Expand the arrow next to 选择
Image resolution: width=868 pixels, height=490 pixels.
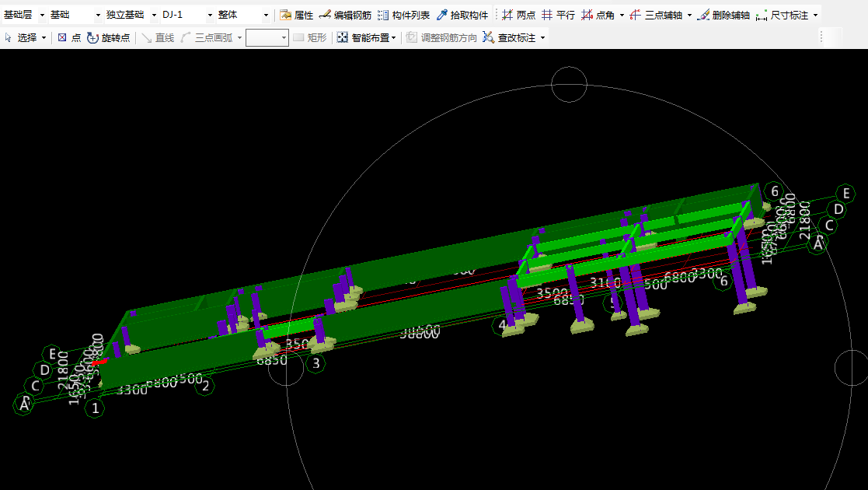(x=44, y=38)
